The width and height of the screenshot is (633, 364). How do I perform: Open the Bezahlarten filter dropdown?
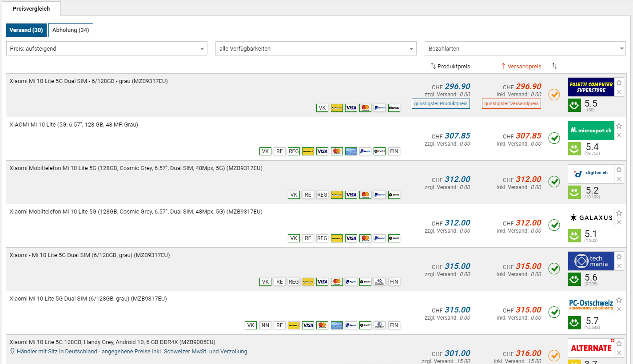[525, 48]
